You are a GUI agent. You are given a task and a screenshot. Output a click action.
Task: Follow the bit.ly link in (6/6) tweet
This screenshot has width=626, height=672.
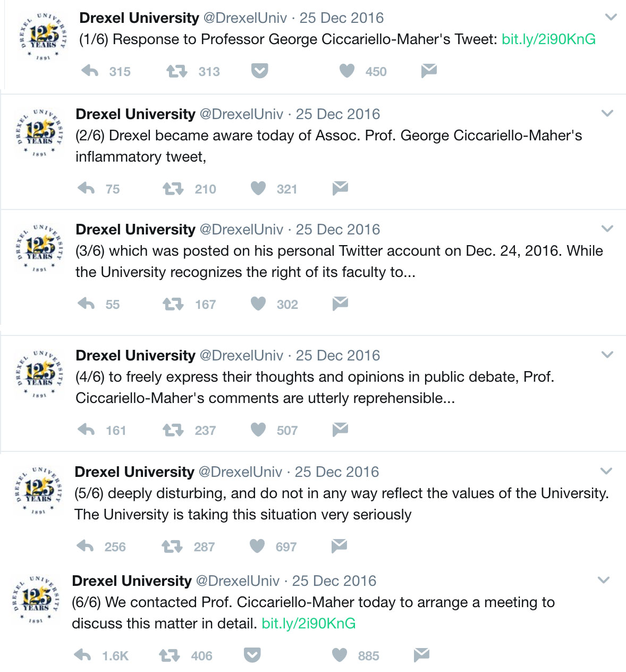tap(308, 624)
